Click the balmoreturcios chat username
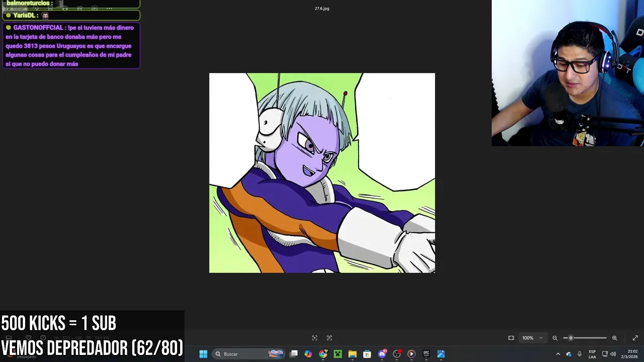The image size is (644, 362). 29,4
